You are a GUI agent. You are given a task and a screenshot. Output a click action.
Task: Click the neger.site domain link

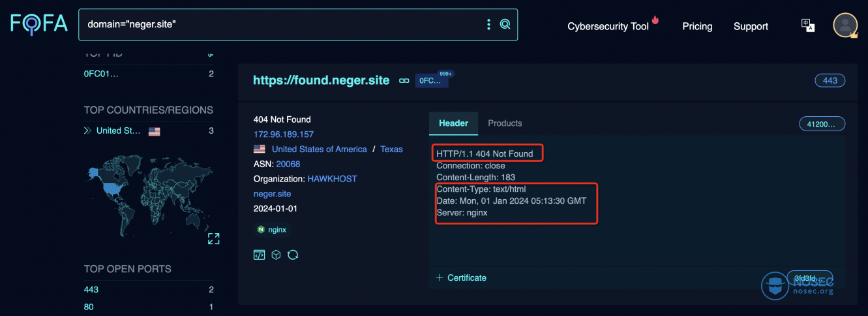click(272, 193)
